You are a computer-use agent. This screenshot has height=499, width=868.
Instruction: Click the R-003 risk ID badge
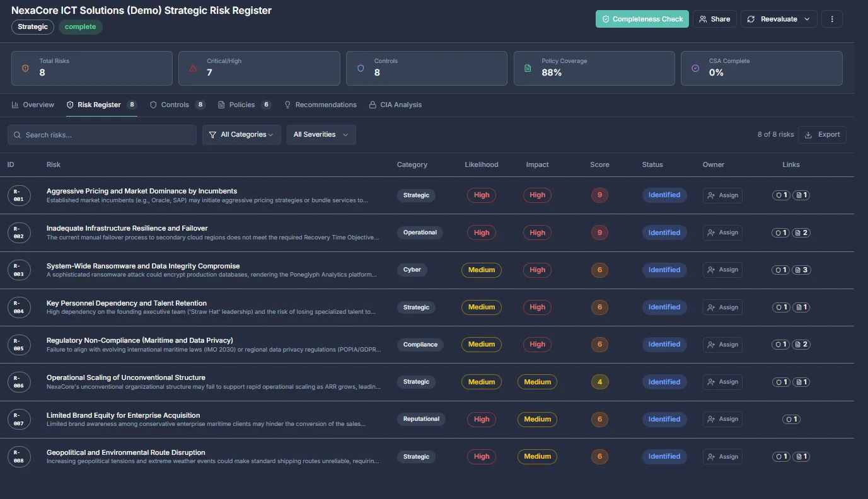point(18,270)
